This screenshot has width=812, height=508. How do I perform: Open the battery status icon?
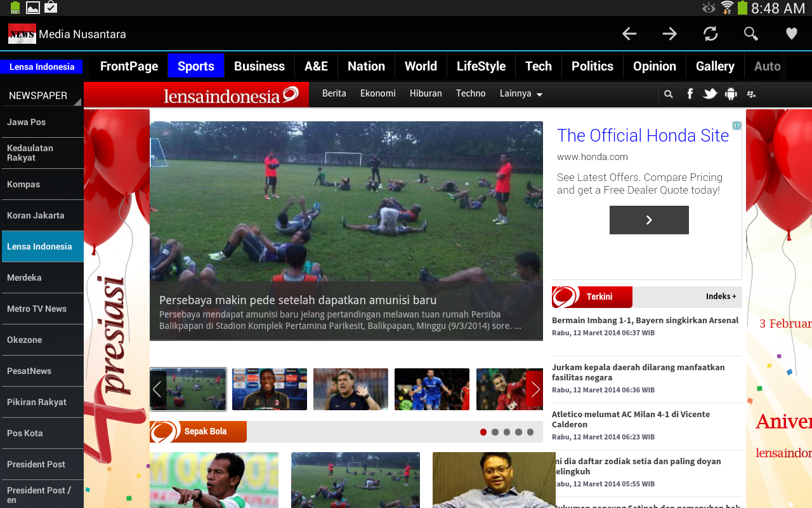coord(742,8)
